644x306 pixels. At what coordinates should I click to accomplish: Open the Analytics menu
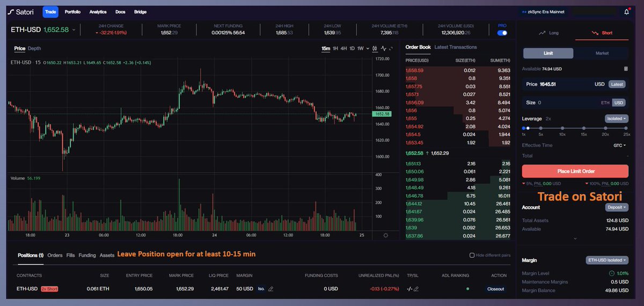(98, 12)
